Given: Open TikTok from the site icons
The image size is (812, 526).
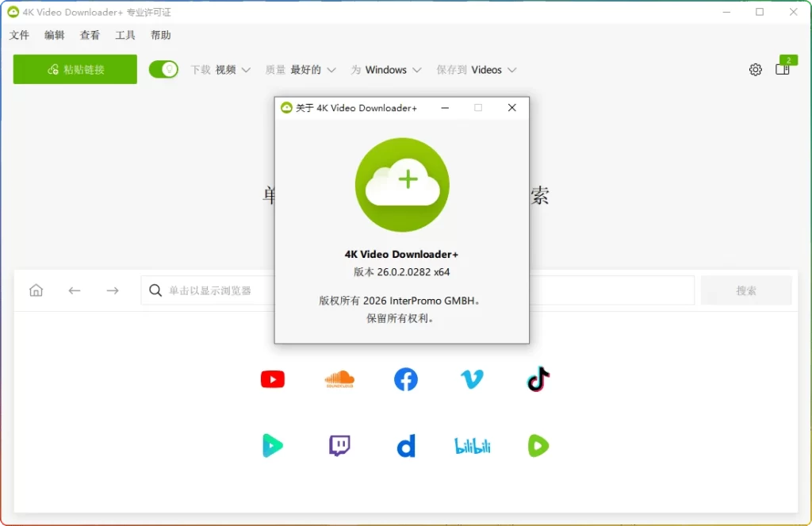Looking at the screenshot, I should [538, 379].
